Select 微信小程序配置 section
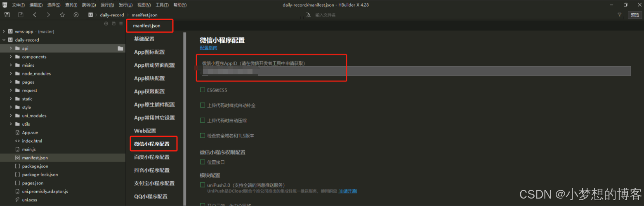644x206 pixels. [x=152, y=144]
